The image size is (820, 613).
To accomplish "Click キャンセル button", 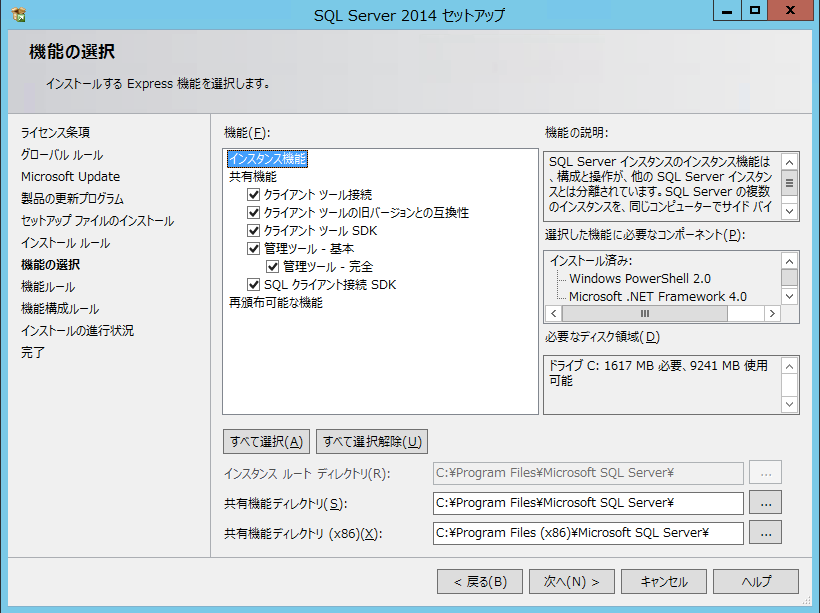I will (x=664, y=582).
